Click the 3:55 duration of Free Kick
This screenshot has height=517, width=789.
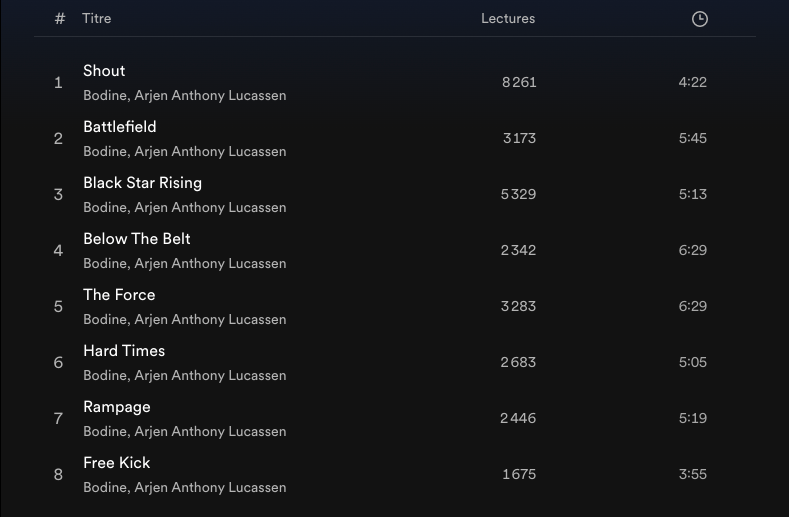pos(692,475)
